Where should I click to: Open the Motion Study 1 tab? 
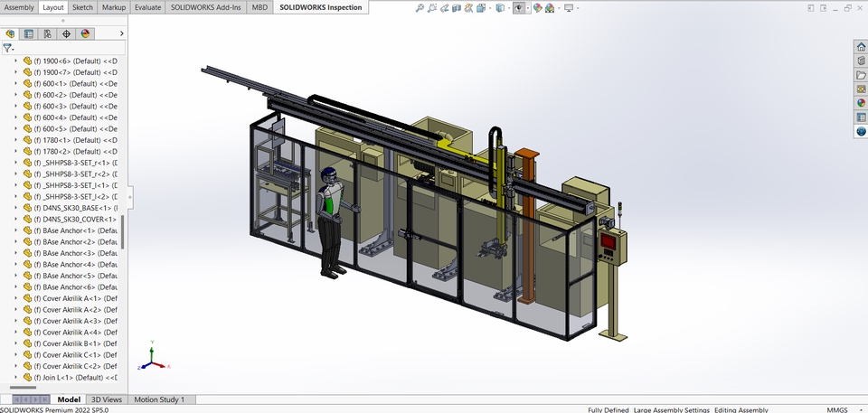tap(159, 399)
